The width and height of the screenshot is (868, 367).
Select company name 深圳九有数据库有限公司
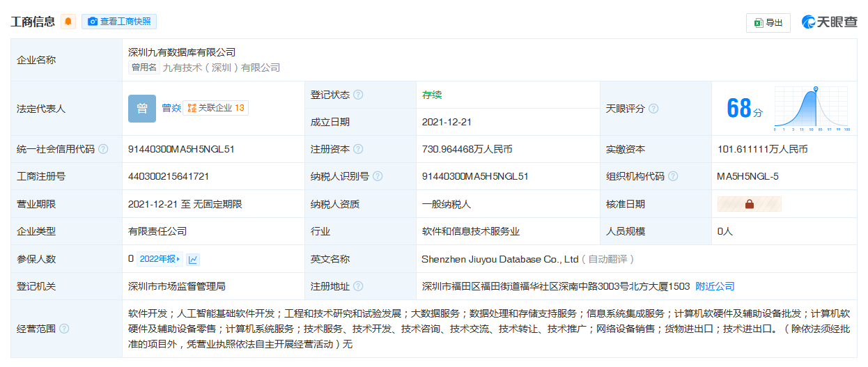pyautogui.click(x=182, y=52)
